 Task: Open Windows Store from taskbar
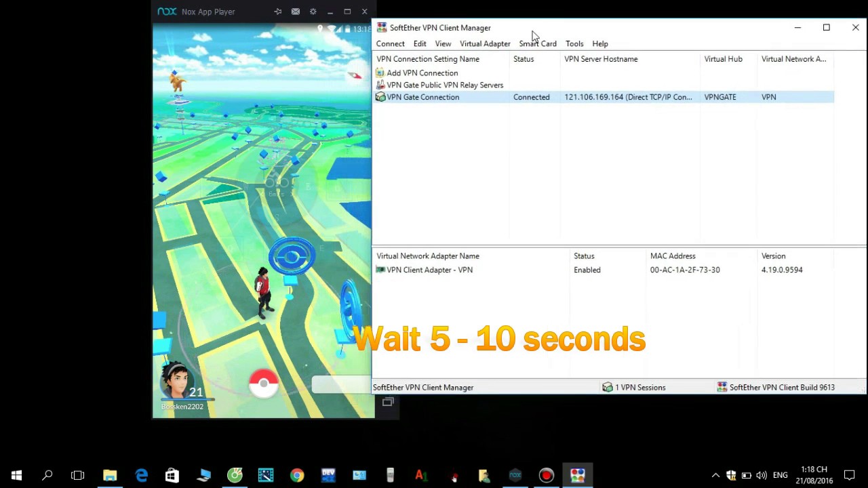point(172,475)
